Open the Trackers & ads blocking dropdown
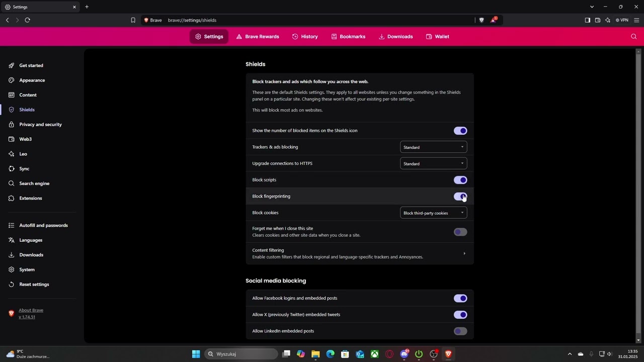This screenshot has width=644, height=362. pos(434,147)
